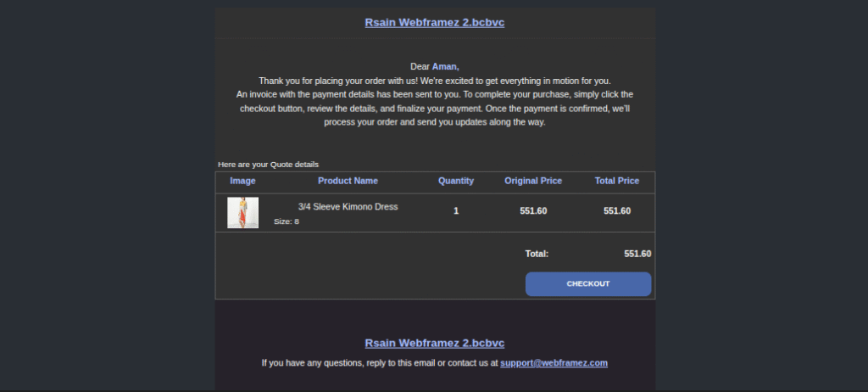Click the CHECKOUT button
This screenshot has width=868, height=392.
[588, 284]
